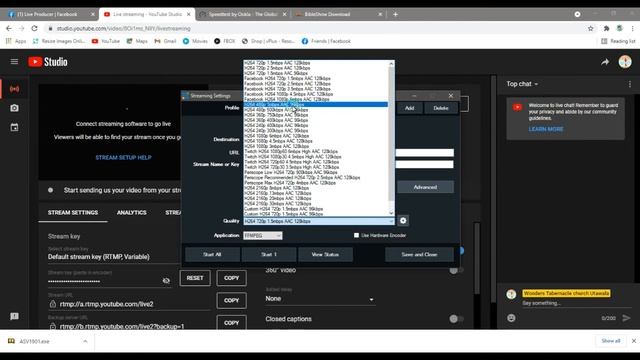Open the Send feedback icon in sidebar
Viewport: 640px width, 360px height.
(14, 316)
